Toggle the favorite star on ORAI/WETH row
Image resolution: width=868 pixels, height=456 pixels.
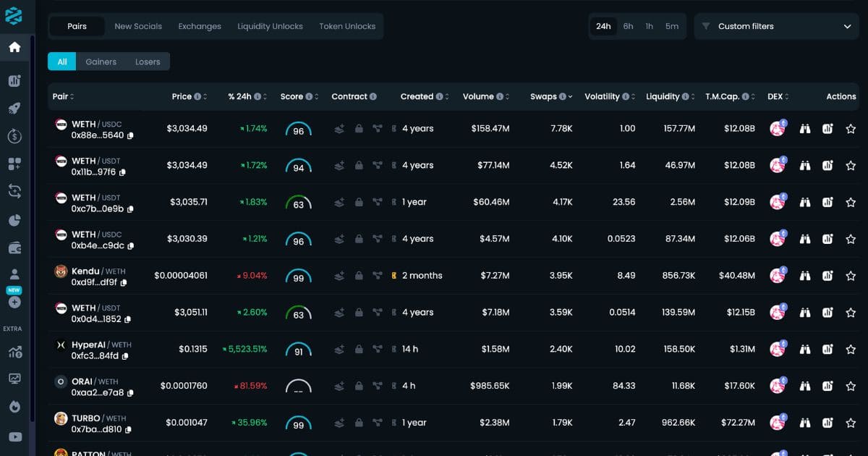tap(851, 387)
